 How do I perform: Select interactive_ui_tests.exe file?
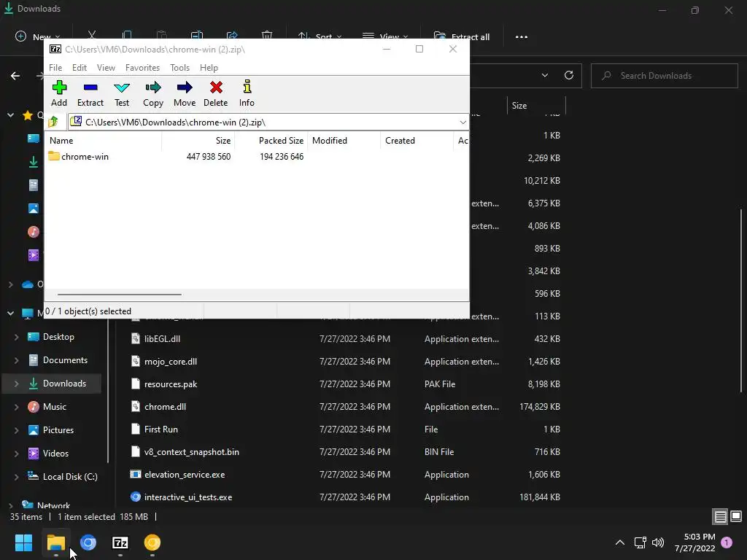click(x=188, y=497)
